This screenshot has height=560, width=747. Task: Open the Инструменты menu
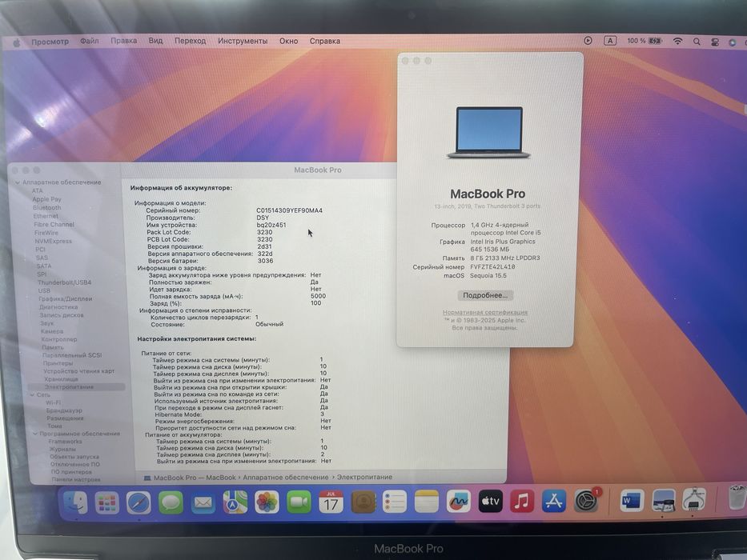(243, 41)
